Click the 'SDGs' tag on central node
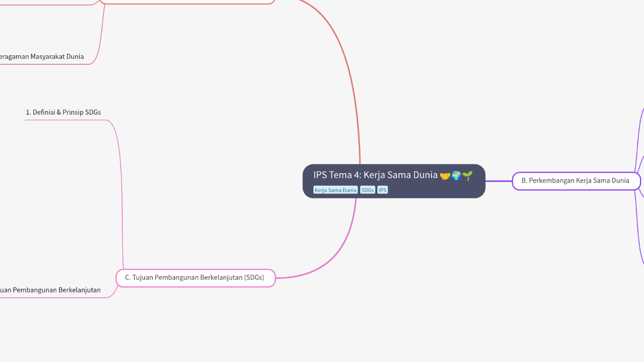Viewport: 644px width, 362px height. click(368, 190)
